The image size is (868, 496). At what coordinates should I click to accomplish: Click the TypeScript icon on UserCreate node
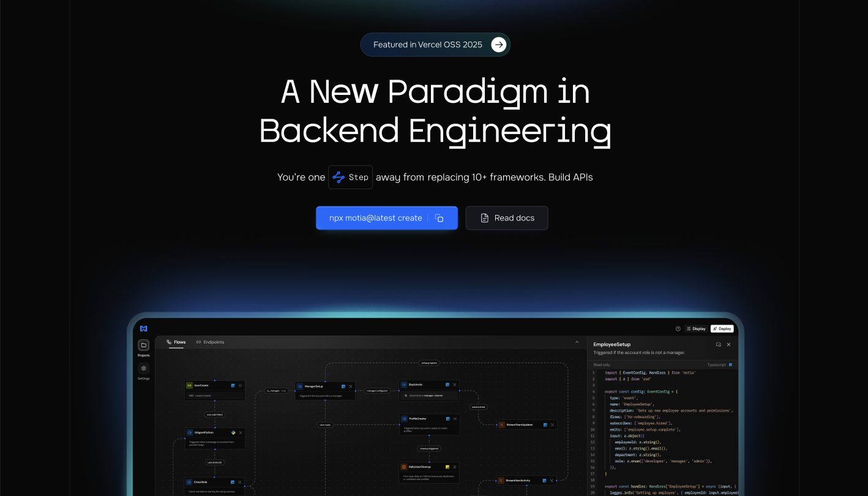click(233, 385)
